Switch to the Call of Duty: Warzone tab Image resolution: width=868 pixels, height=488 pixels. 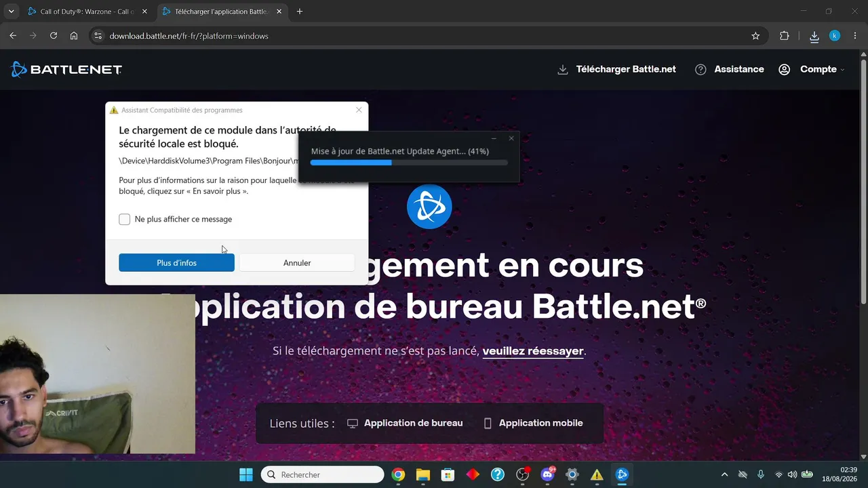[87, 12]
